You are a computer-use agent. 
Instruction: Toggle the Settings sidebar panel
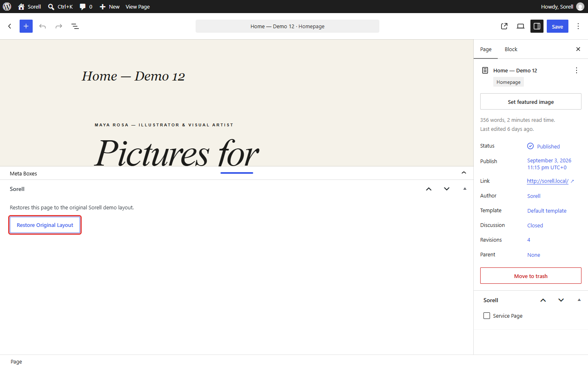point(537,26)
